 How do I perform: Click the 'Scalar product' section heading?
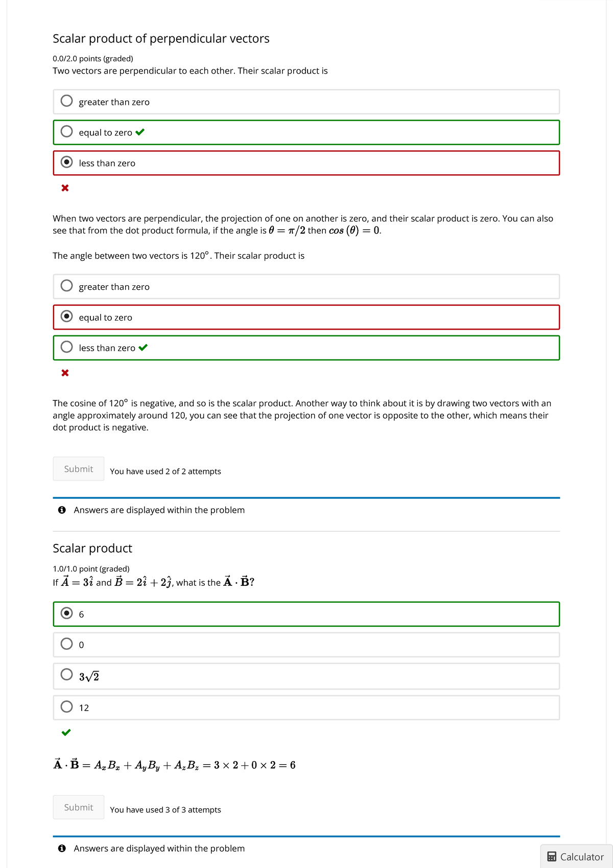[x=92, y=548]
